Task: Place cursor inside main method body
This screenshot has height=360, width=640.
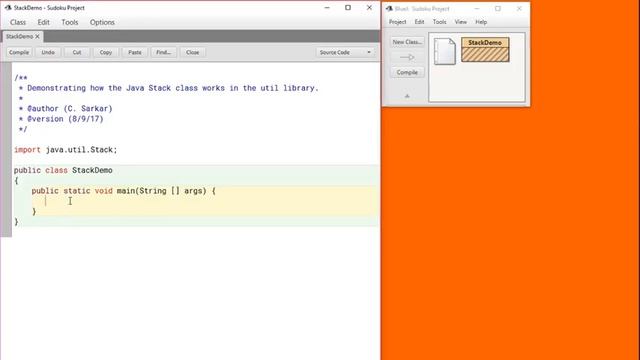Action: point(204,201)
